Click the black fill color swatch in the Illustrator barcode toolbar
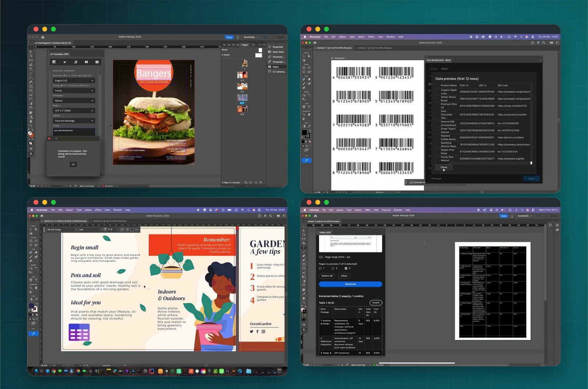Image resolution: width=588 pixels, height=389 pixels. (x=304, y=132)
